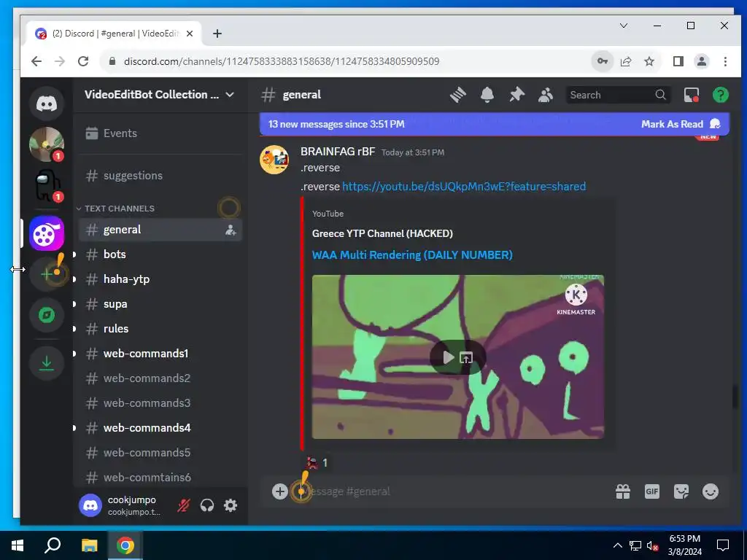
Task: Open the emoji picker
Action: point(711,491)
